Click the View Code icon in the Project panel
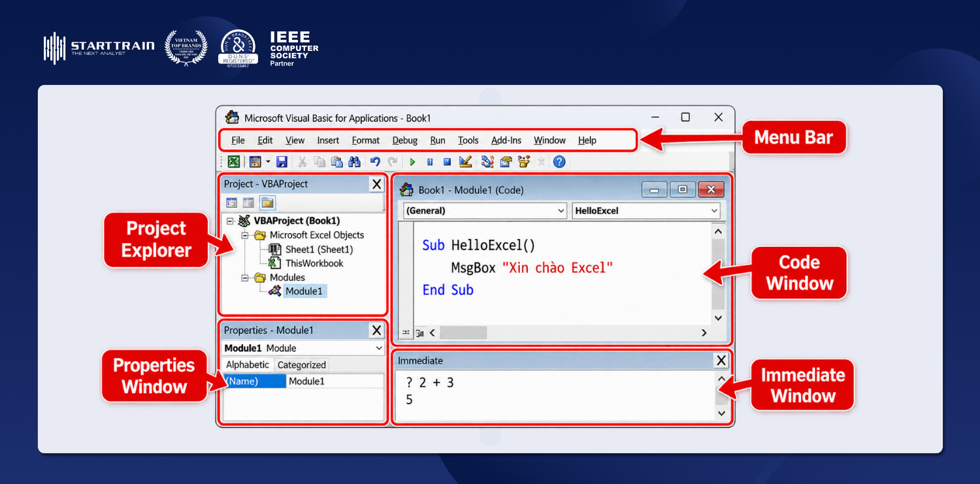This screenshot has width=980, height=484. pos(231,202)
